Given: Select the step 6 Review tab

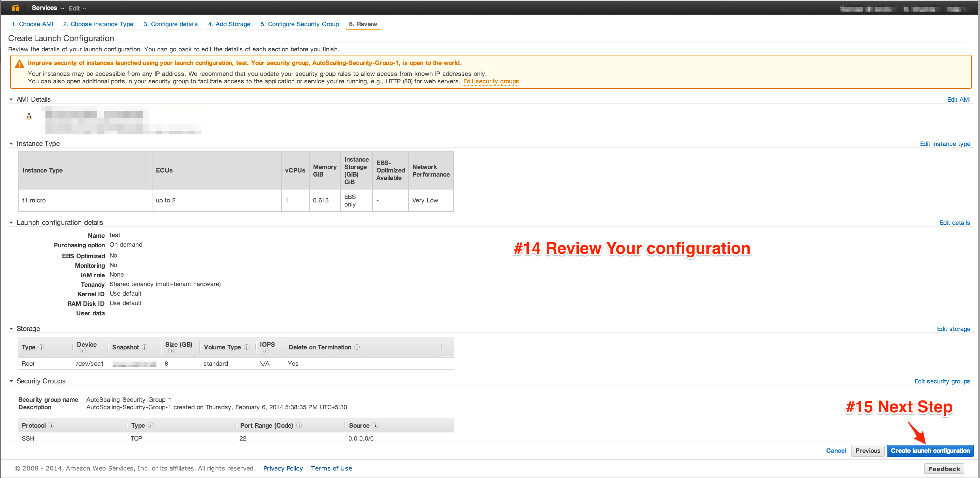Looking at the screenshot, I should click(x=363, y=24).
